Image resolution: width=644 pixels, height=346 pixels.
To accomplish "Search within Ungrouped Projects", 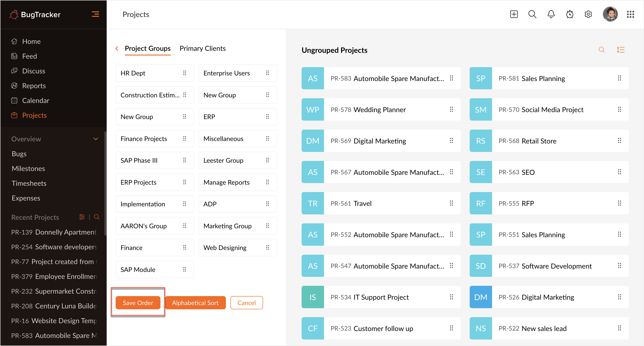I will tap(601, 50).
